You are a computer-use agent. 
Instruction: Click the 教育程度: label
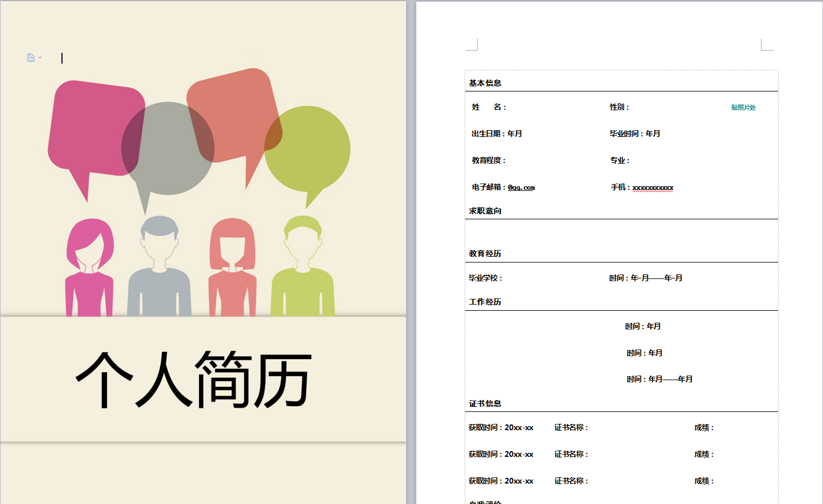489,160
